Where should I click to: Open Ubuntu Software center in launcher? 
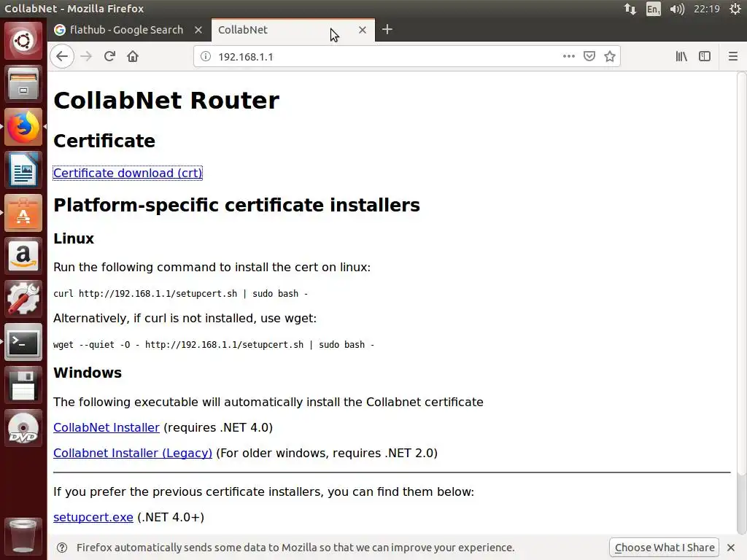point(23,213)
